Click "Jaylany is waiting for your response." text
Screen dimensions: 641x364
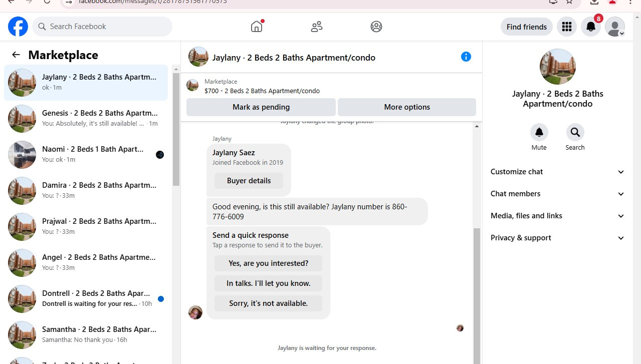click(x=327, y=348)
